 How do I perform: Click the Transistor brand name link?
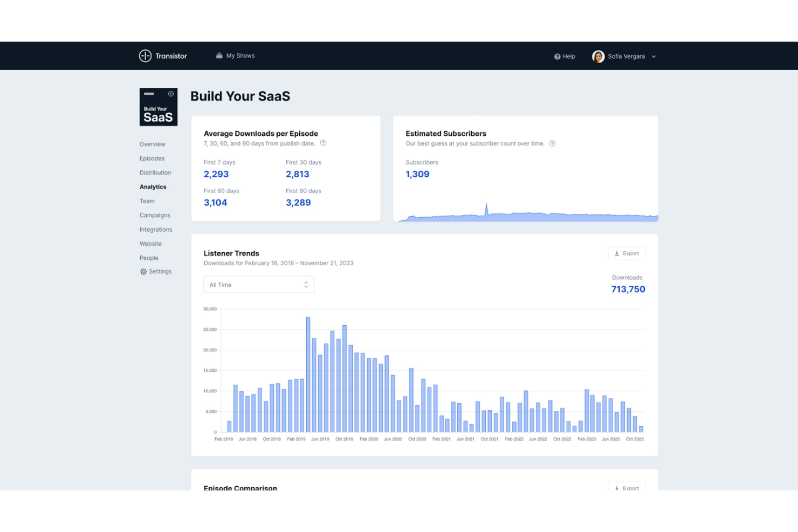(171, 56)
